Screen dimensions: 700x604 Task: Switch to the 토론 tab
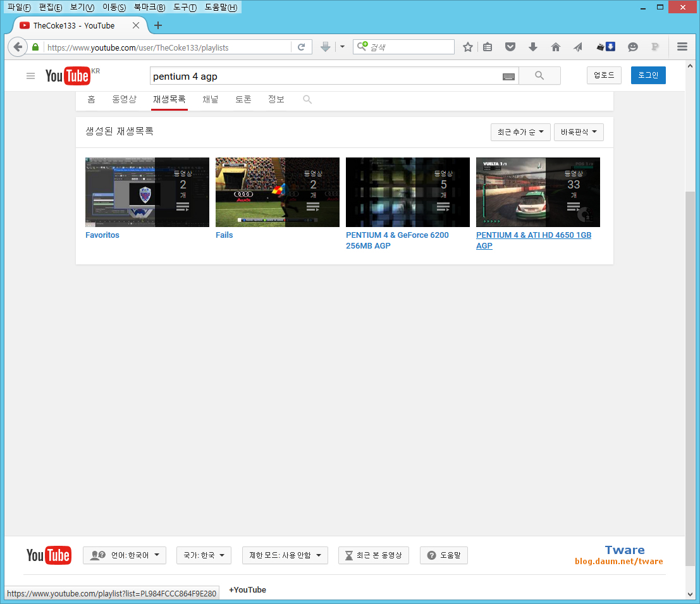pyautogui.click(x=243, y=99)
